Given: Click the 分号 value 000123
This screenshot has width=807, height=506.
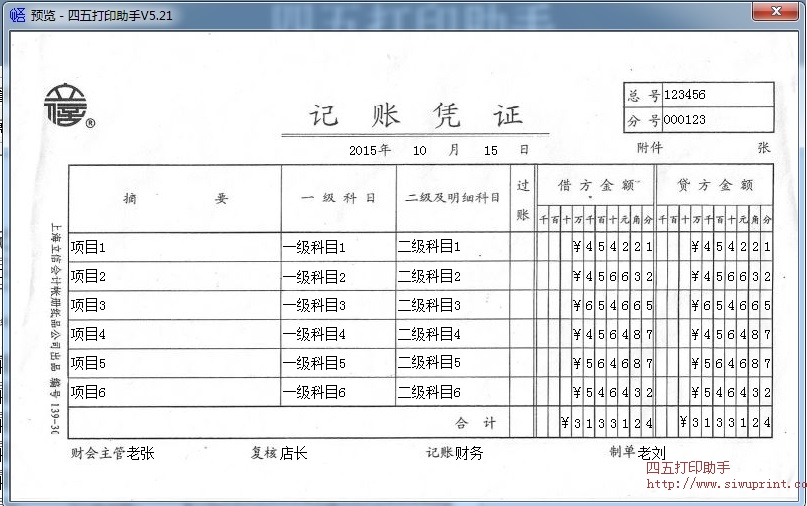Looking at the screenshot, I should coord(685,120).
